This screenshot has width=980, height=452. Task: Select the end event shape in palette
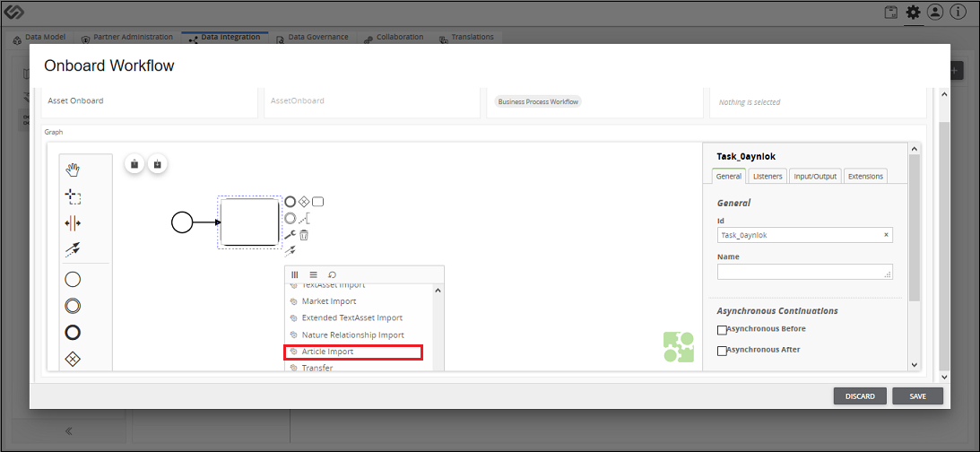[x=74, y=332]
